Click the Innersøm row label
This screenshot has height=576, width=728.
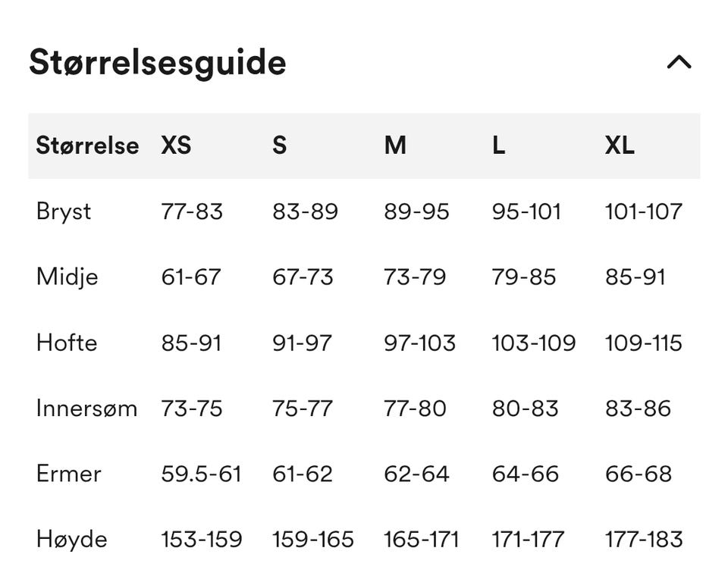click(86, 409)
